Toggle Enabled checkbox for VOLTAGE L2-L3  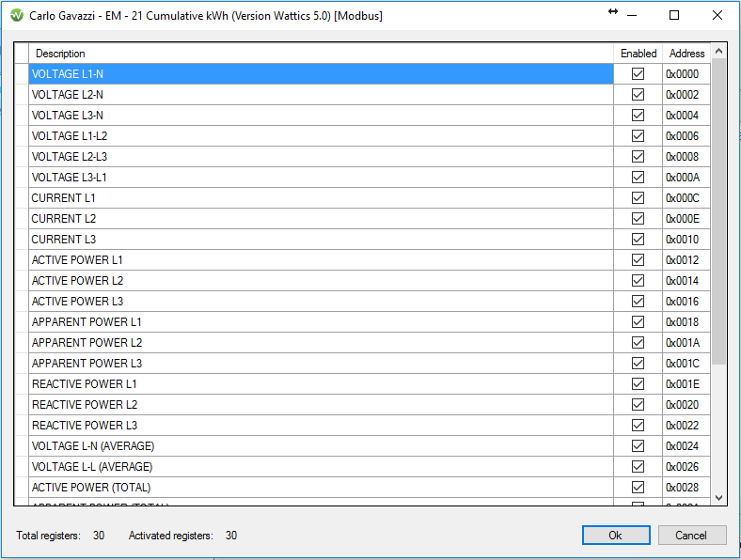coord(638,156)
